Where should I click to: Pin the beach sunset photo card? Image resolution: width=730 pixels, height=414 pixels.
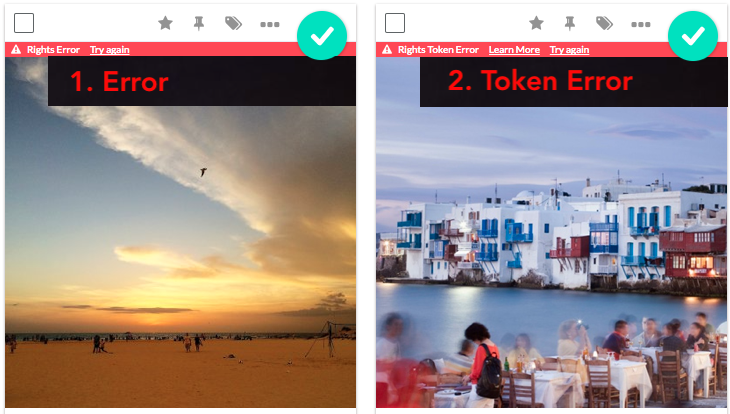[x=199, y=23]
